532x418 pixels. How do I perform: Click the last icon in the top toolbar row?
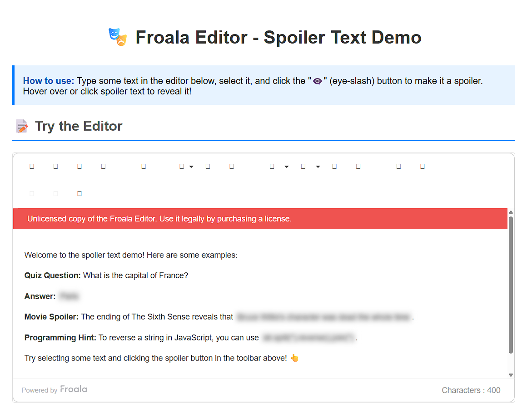pos(423,167)
